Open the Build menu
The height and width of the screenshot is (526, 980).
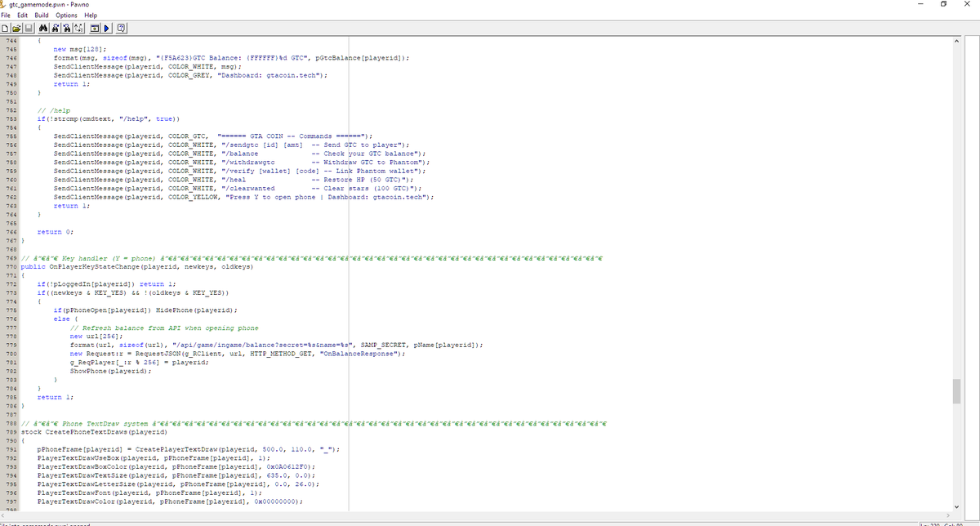pos(42,16)
